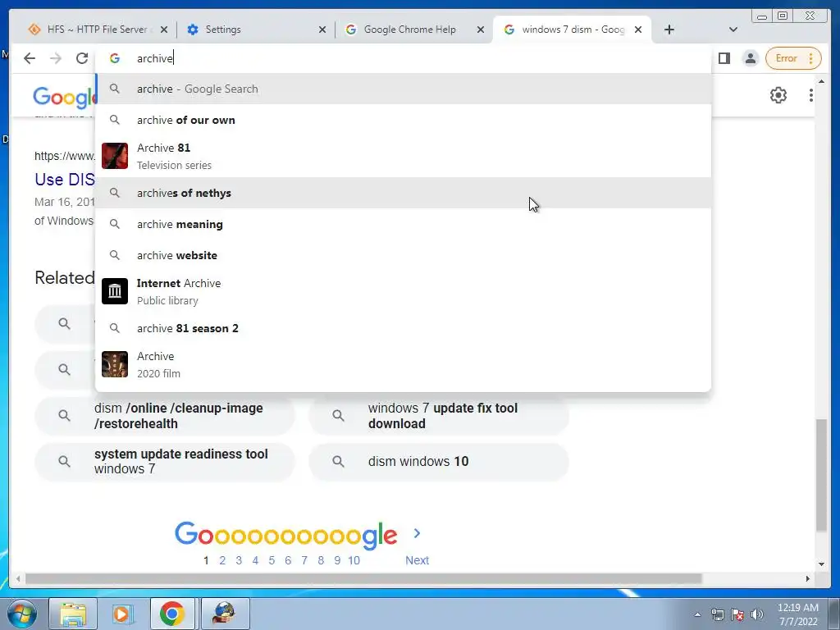Open the taskbar clock showing 12:19 AM
Screen dimensions: 840x630
pos(797,614)
